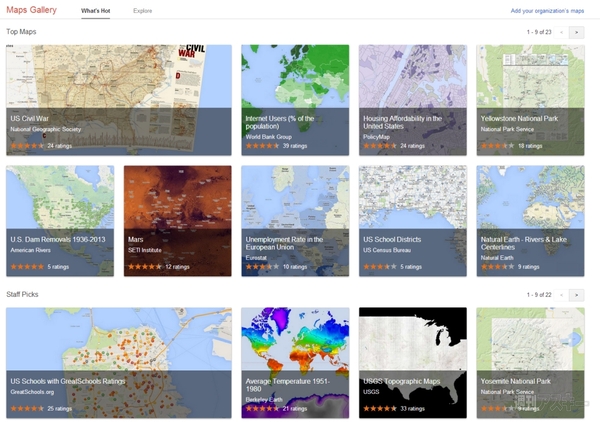The height and width of the screenshot is (422, 600).
Task: Click the 25 ratings count text
Action: tap(60, 409)
